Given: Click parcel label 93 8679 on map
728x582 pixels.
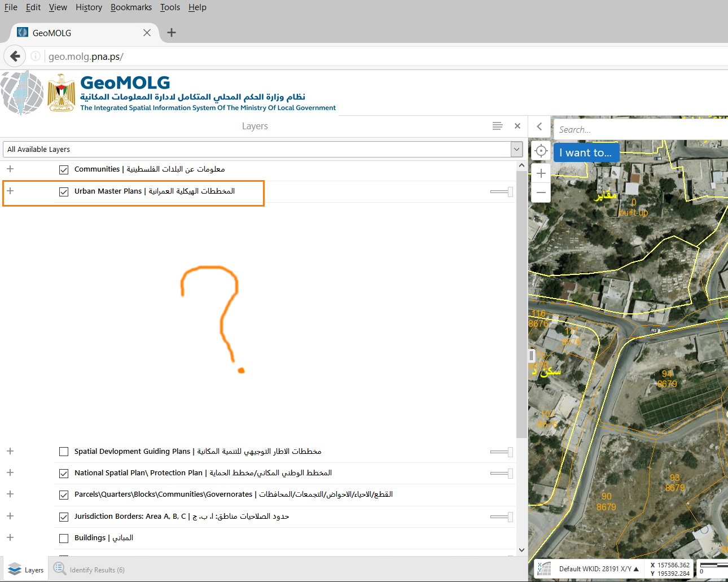Looking at the screenshot, I should click(x=675, y=483).
